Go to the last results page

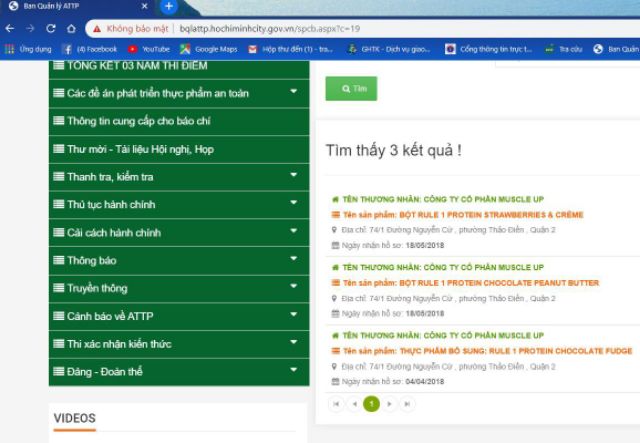[406, 404]
